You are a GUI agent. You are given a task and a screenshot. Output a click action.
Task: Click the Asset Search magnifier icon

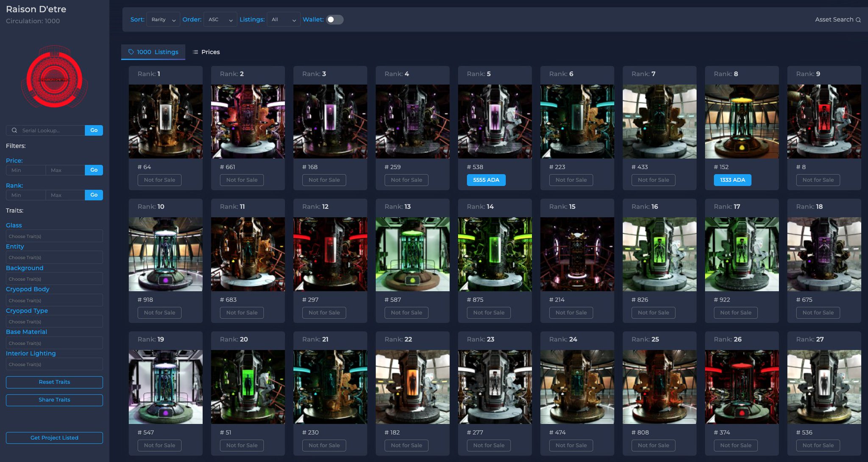(x=858, y=20)
